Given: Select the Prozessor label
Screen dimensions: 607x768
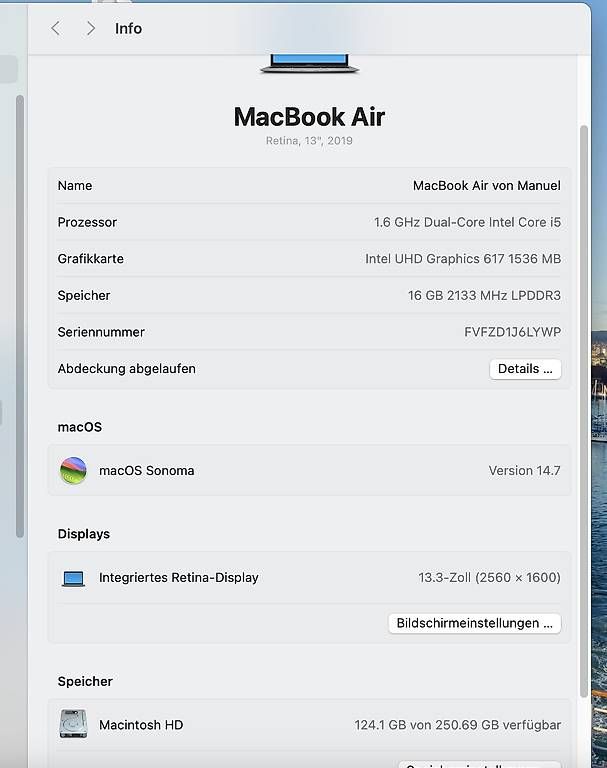Looking at the screenshot, I should pos(87,222).
